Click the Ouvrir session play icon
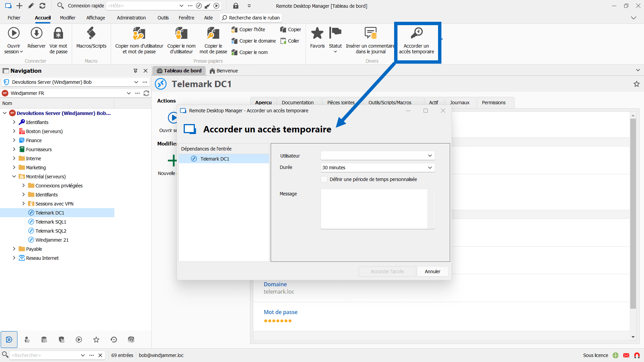This screenshot has height=362, width=644. [14, 33]
